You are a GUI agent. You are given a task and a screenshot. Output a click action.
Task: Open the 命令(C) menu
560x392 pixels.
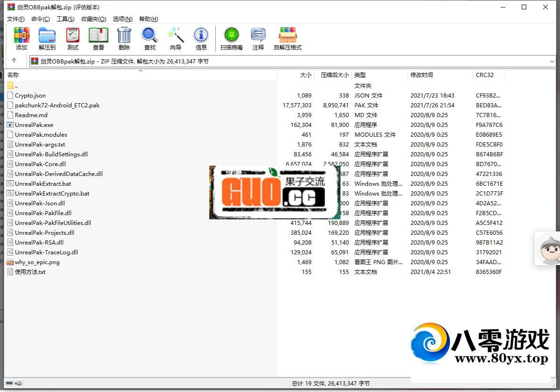[x=40, y=19]
